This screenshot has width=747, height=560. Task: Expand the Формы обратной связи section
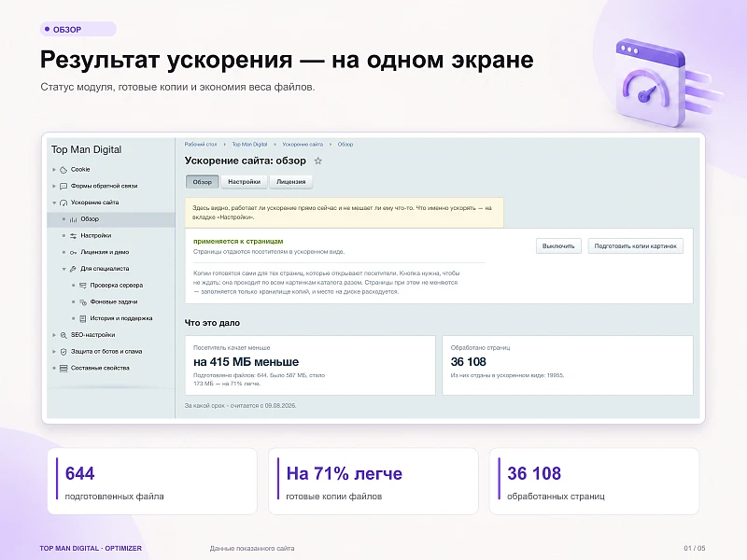[54, 186]
